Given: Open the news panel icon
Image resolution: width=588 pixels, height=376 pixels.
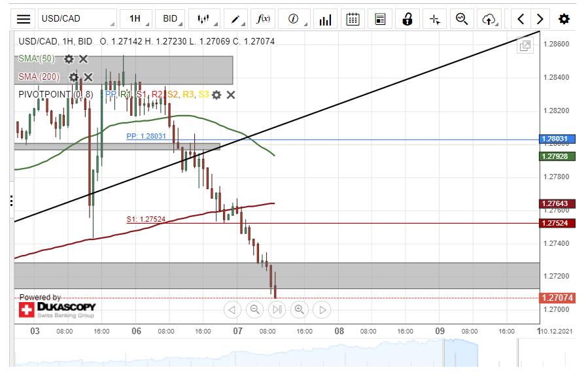Looking at the screenshot, I should 380,19.
